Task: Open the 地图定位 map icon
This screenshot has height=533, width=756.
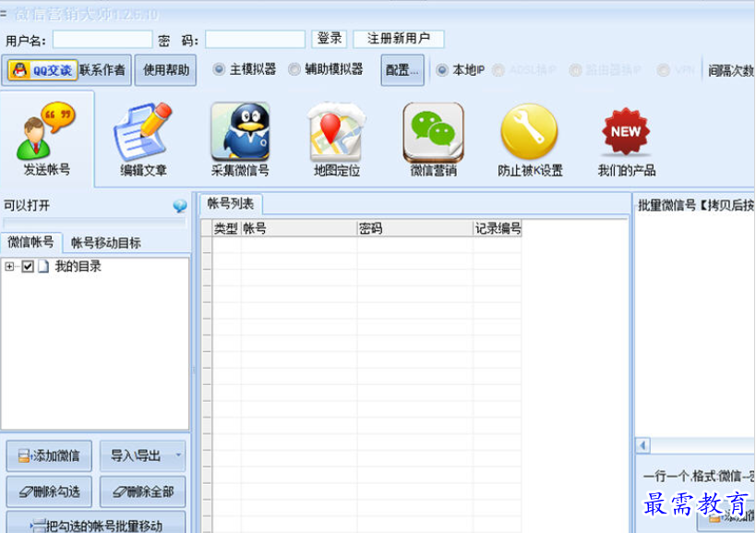Action: pyautogui.click(x=337, y=139)
